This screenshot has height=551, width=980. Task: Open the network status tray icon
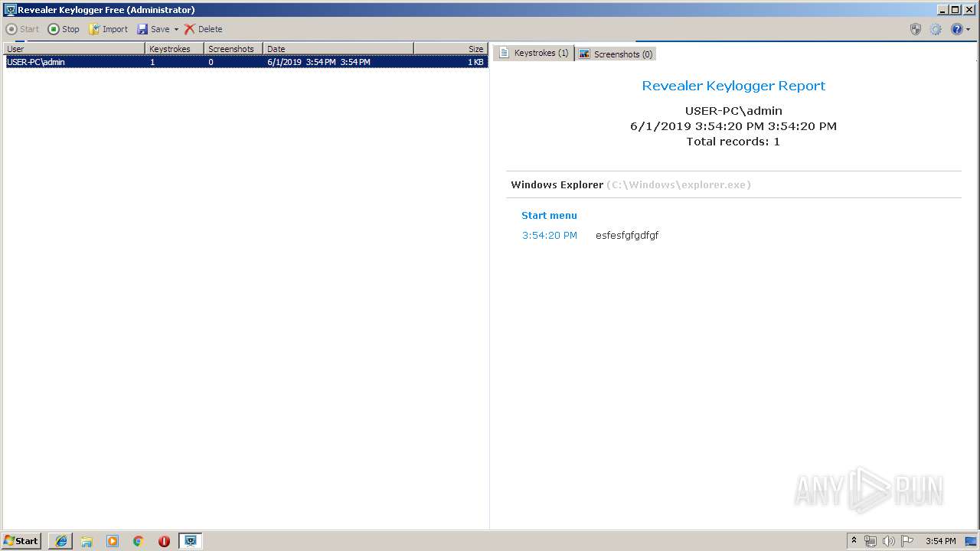[871, 540]
